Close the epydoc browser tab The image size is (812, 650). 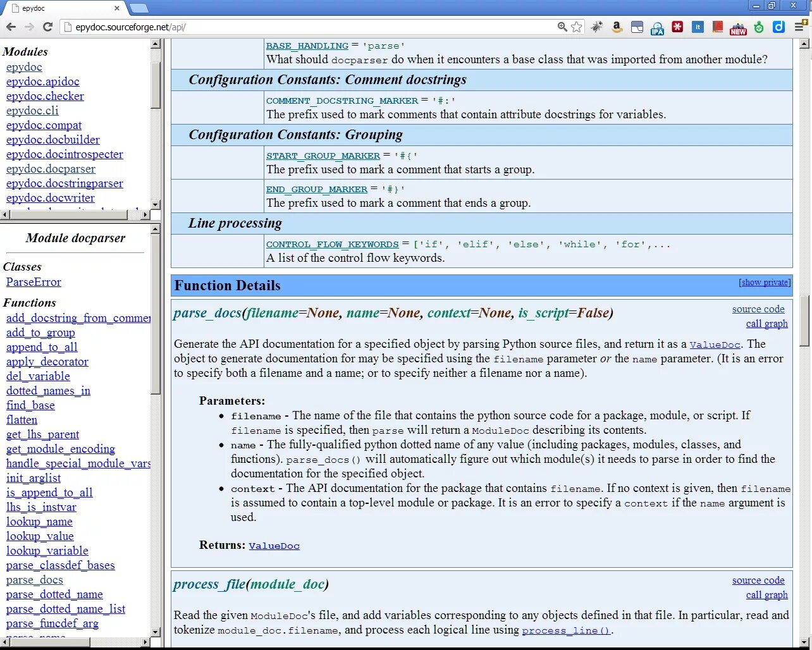point(117,8)
